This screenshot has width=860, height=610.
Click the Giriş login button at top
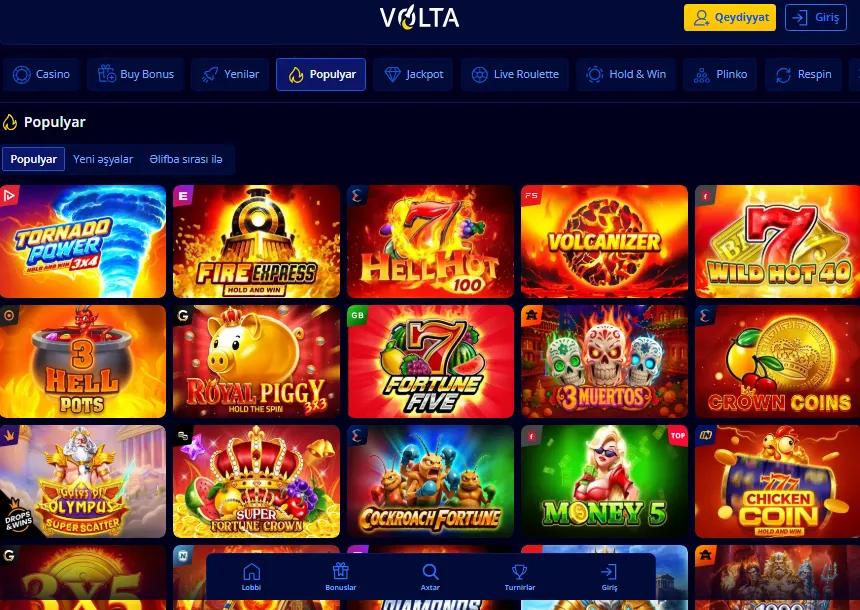816,18
